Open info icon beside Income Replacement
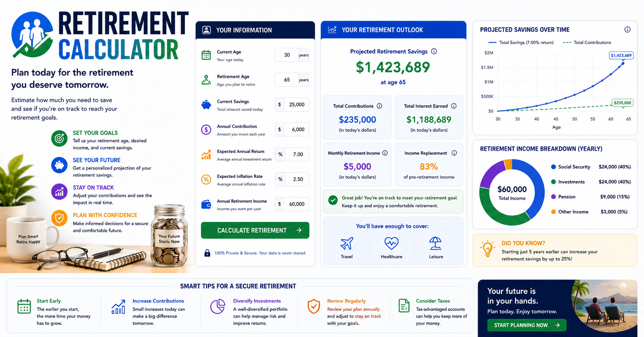Viewport: 644px width, 337px height. click(454, 153)
